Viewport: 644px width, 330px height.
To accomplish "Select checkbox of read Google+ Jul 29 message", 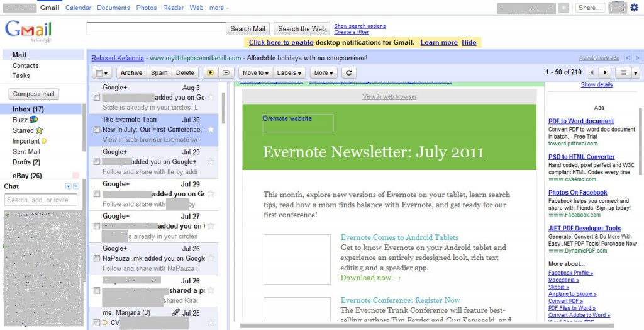I will pos(96,162).
